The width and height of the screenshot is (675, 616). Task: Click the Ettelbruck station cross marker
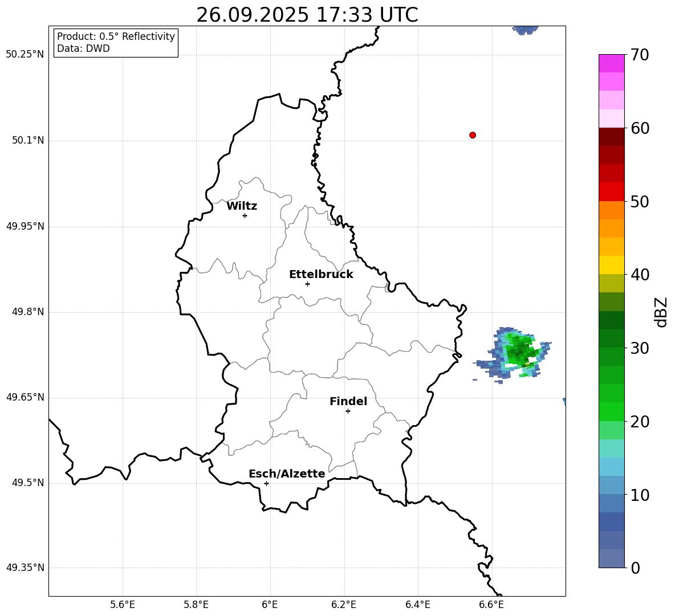tap(307, 284)
